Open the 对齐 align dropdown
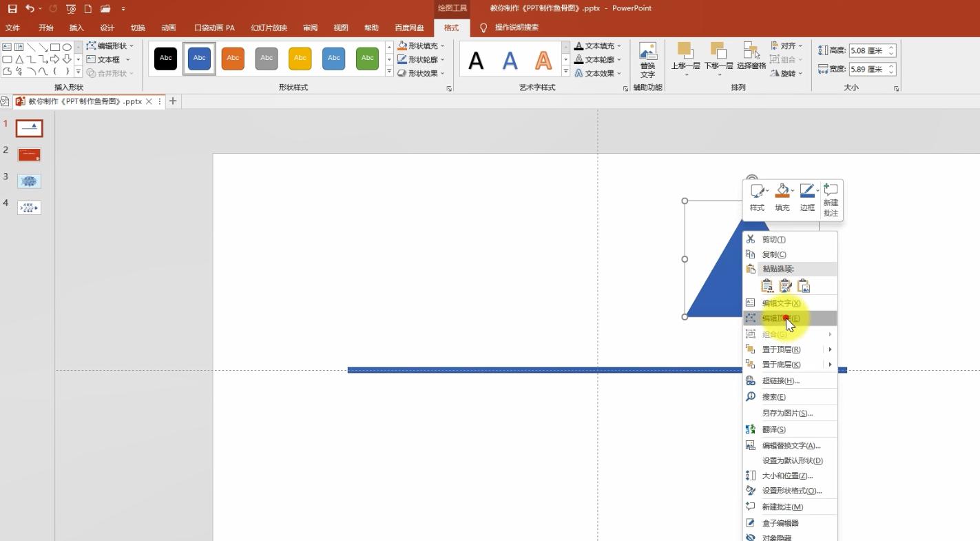Screen dimensions: 980x541 pyautogui.click(x=787, y=45)
